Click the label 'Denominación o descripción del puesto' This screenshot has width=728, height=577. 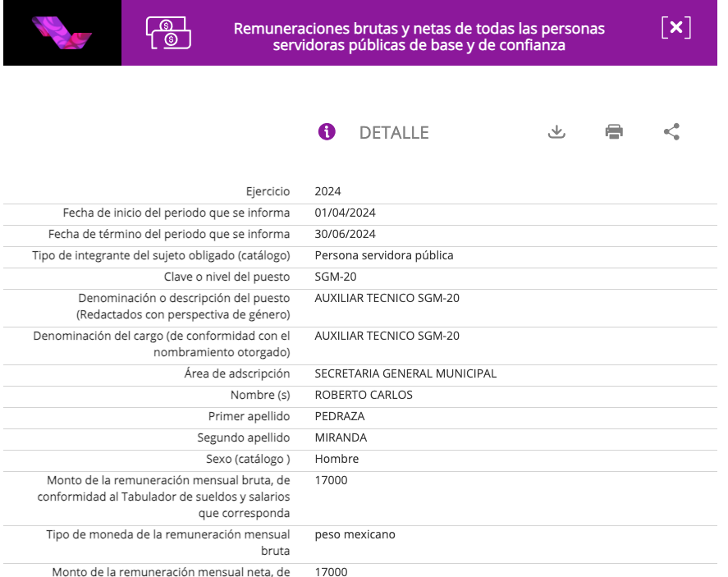coord(183,306)
